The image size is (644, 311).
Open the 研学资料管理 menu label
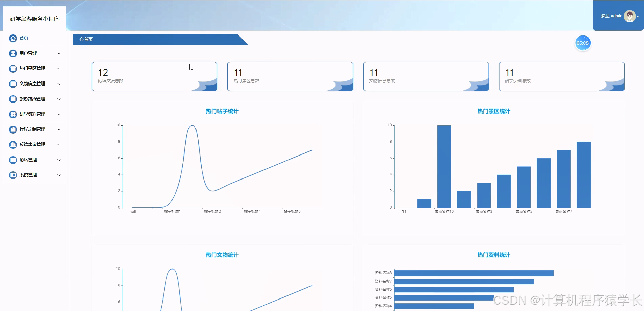(x=32, y=114)
